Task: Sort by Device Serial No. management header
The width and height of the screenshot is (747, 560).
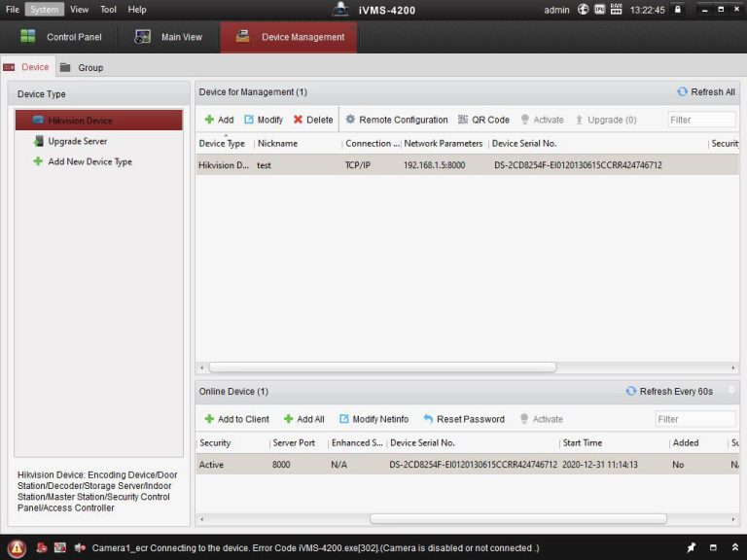Action: 524,143
